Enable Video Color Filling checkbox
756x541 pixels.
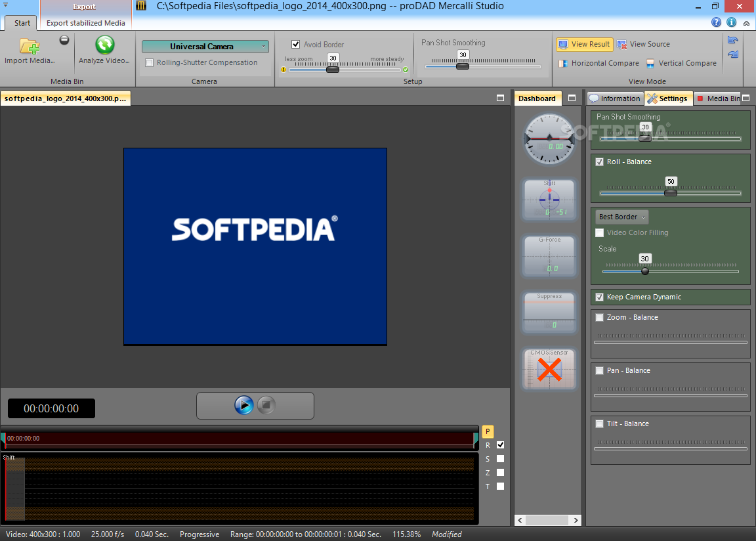[599, 233]
